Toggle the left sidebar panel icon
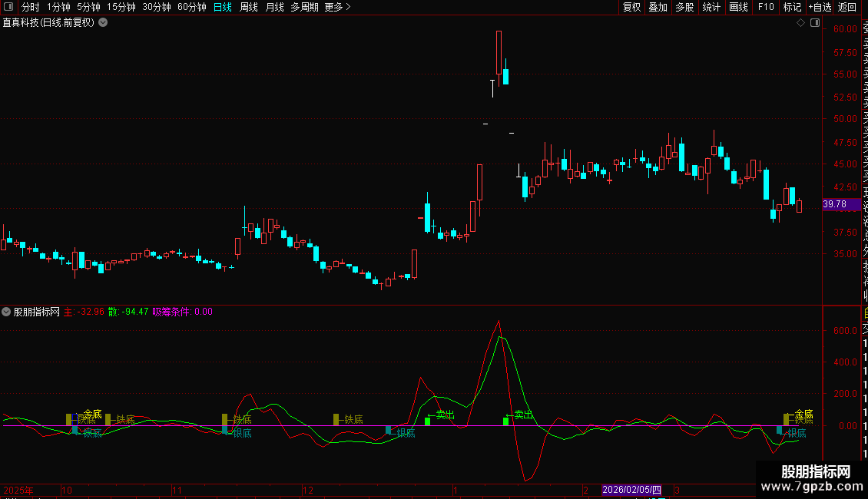868x499 pixels. pos(8,7)
